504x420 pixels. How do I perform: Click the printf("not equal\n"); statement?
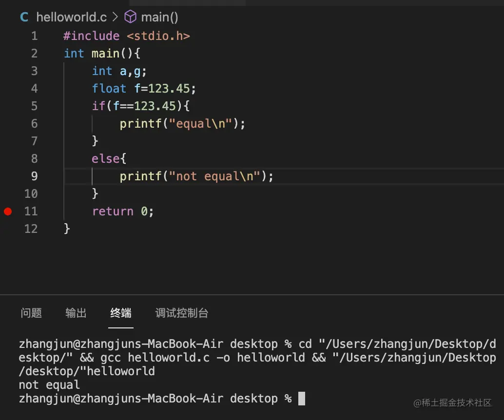[196, 176]
